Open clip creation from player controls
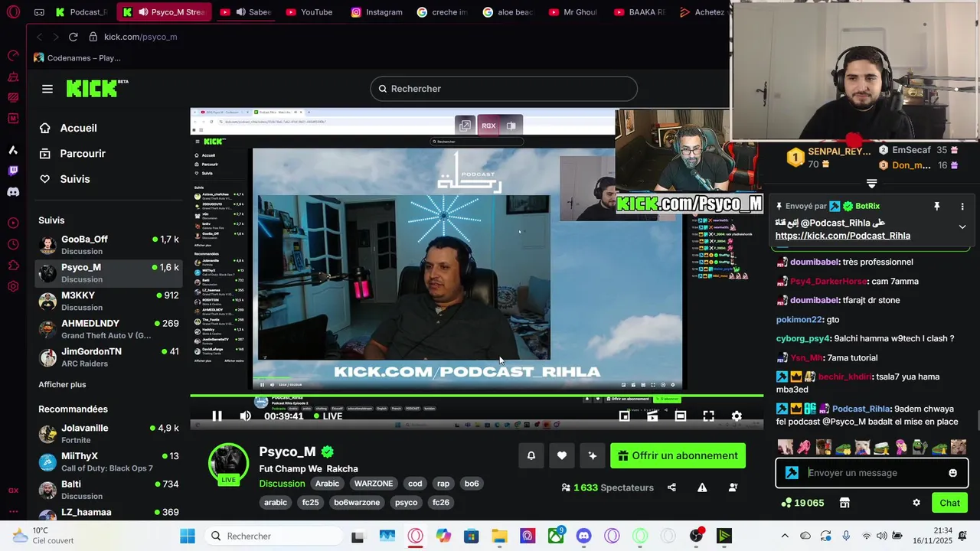This screenshot has width=980, height=551. (652, 416)
